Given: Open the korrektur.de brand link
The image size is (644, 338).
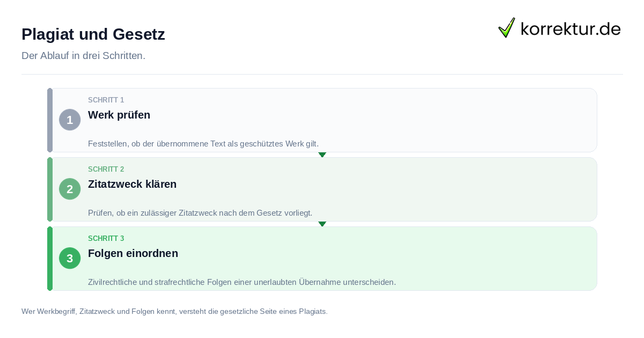Looking at the screenshot, I should [x=560, y=28].
